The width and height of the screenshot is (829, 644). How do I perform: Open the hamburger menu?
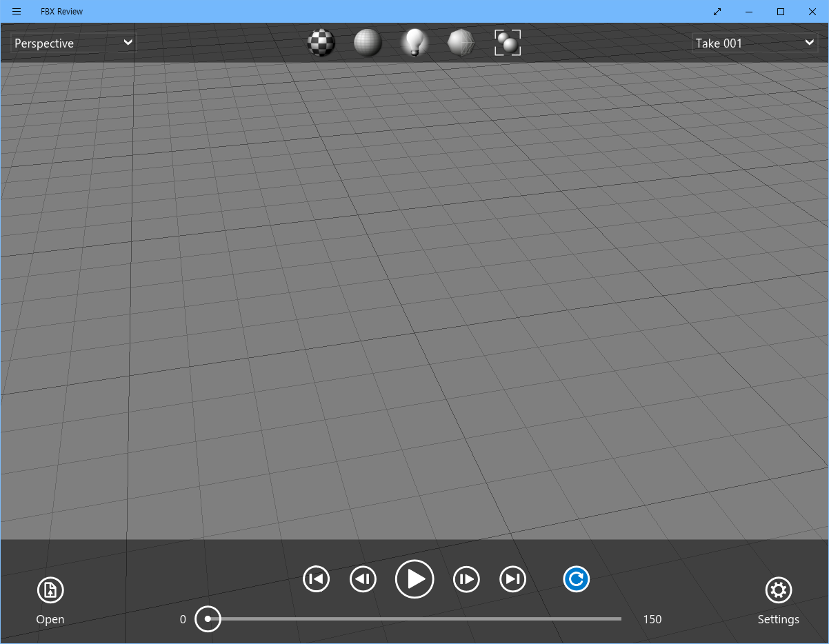17,11
